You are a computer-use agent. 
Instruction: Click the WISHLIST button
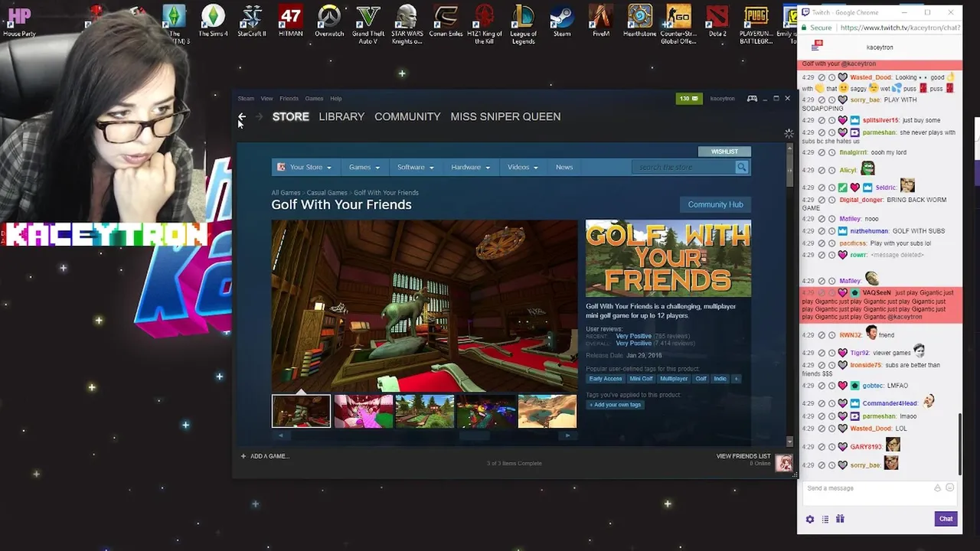click(724, 152)
